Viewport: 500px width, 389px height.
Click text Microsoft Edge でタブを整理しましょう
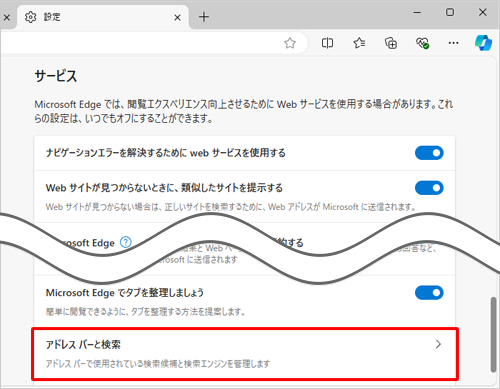125,293
